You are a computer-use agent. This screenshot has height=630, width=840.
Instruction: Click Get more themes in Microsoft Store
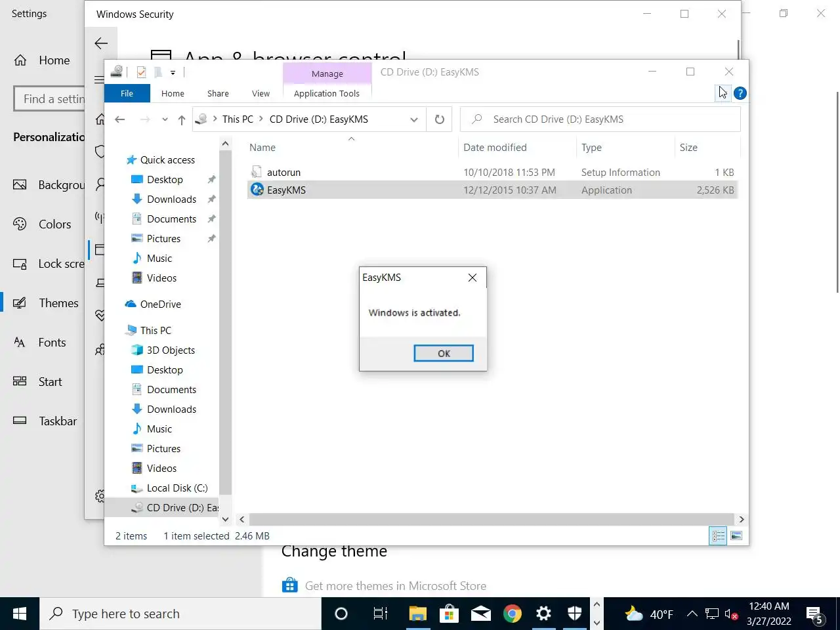click(396, 586)
